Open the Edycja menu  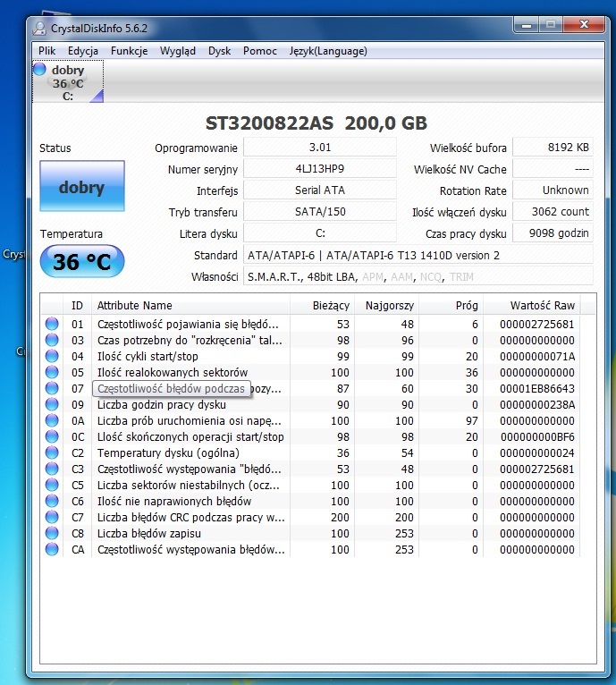tap(82, 51)
